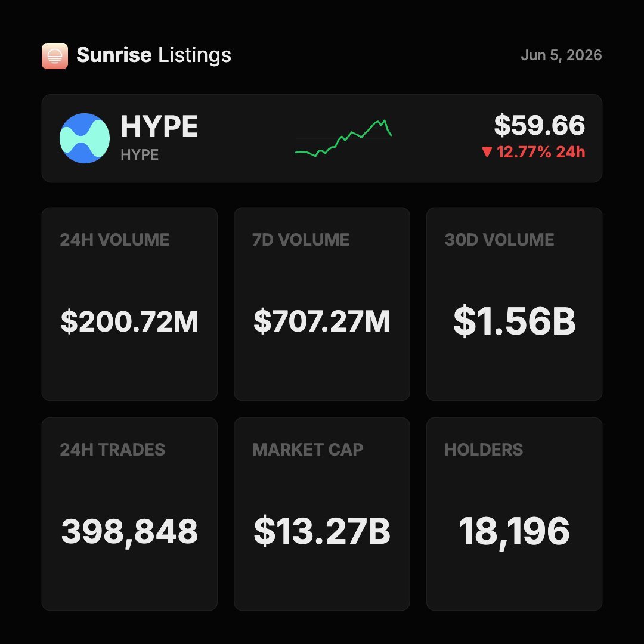Click the 24H TRADES label
The image size is (644, 644).
[x=113, y=450]
